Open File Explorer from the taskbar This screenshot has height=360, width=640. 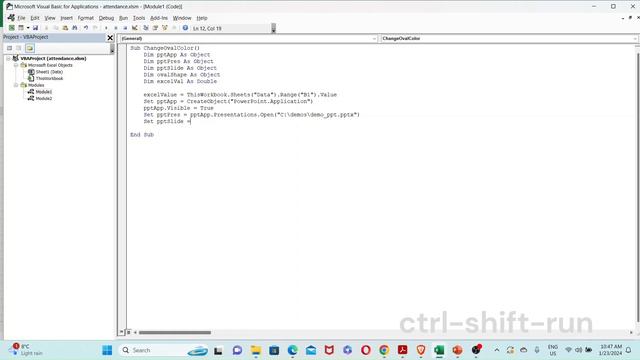(256, 350)
